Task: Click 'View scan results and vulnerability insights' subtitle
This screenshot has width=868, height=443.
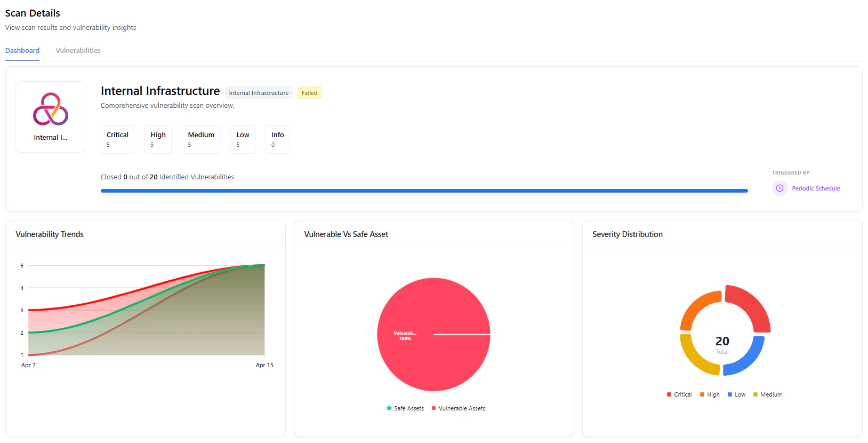Action: point(70,28)
